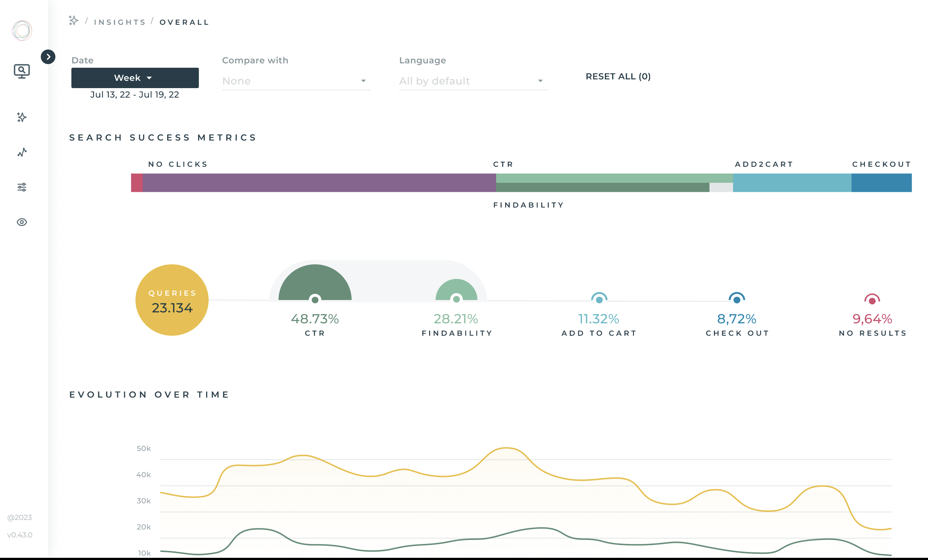This screenshot has height=560, width=928.
Task: Click the RESET ALL (0) button
Action: click(617, 76)
